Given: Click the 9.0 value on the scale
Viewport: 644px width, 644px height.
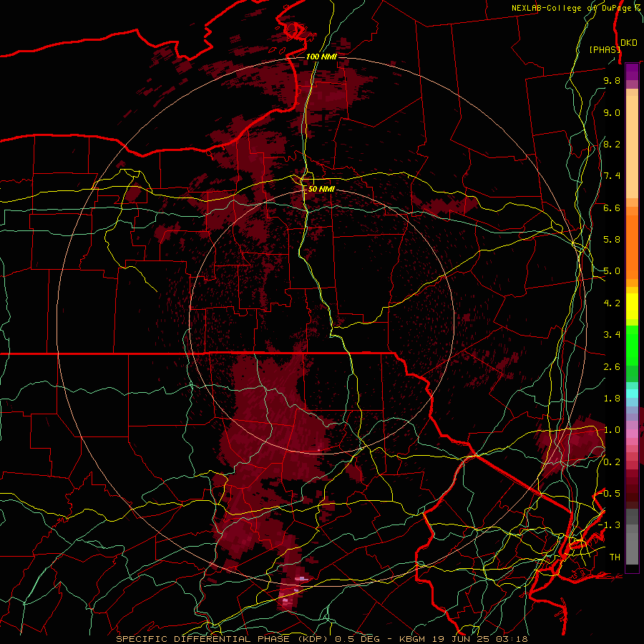Looking at the screenshot, I should click(612, 112).
